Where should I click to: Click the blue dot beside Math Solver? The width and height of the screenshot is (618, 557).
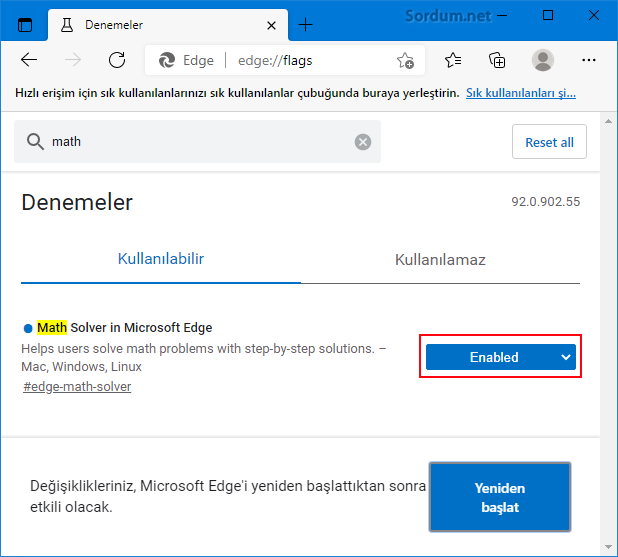click(x=28, y=328)
